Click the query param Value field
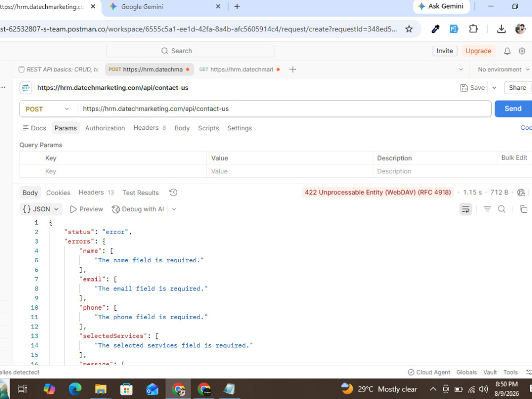 290,171
